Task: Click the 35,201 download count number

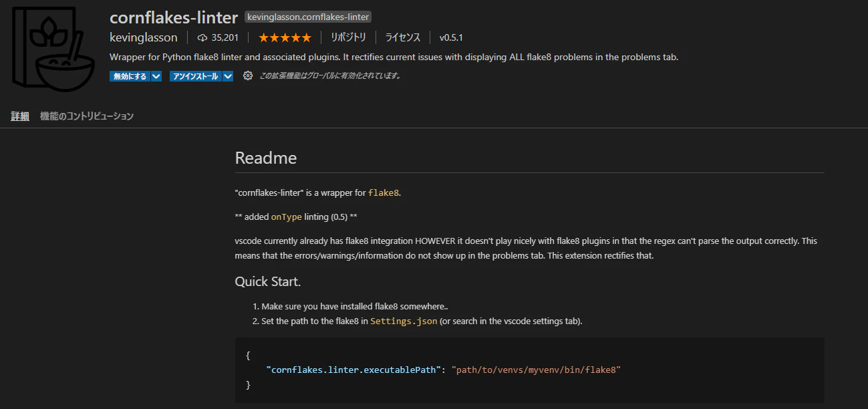Action: pos(225,37)
